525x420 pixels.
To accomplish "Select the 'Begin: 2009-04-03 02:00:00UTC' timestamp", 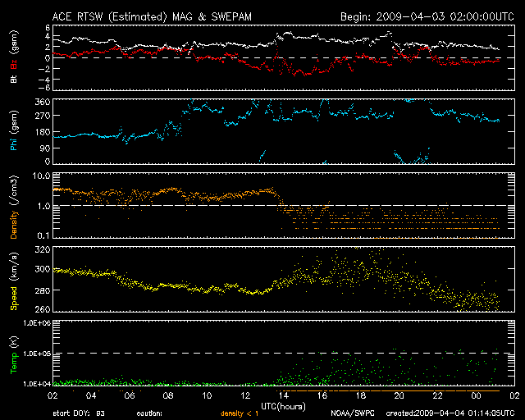I will [427, 16].
